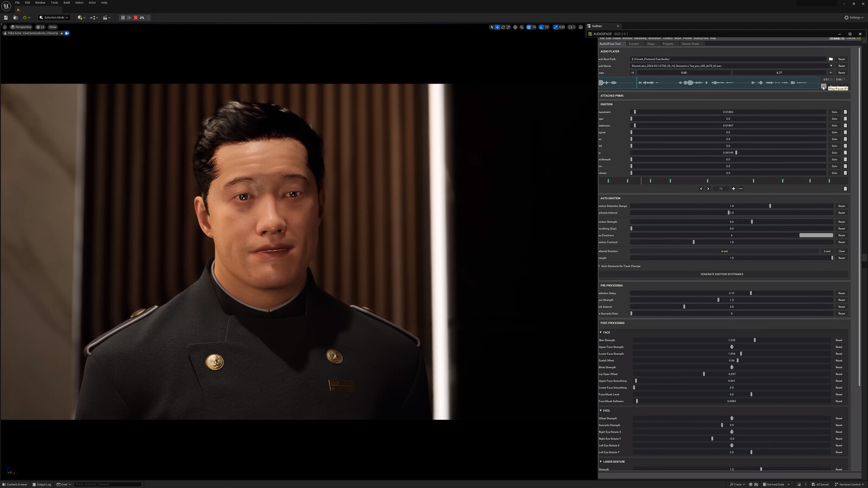Toggle the camera pilot icon beside Pilot Actor
Screen dimensions: 868x488
coord(67,33)
